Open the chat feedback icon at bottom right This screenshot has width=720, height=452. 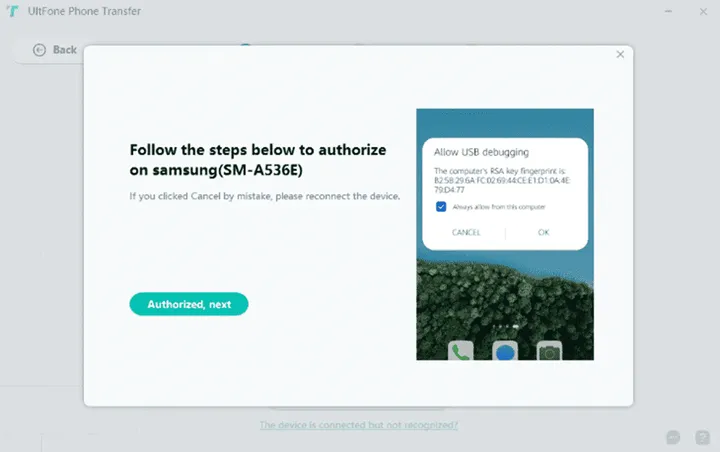pyautogui.click(x=674, y=437)
